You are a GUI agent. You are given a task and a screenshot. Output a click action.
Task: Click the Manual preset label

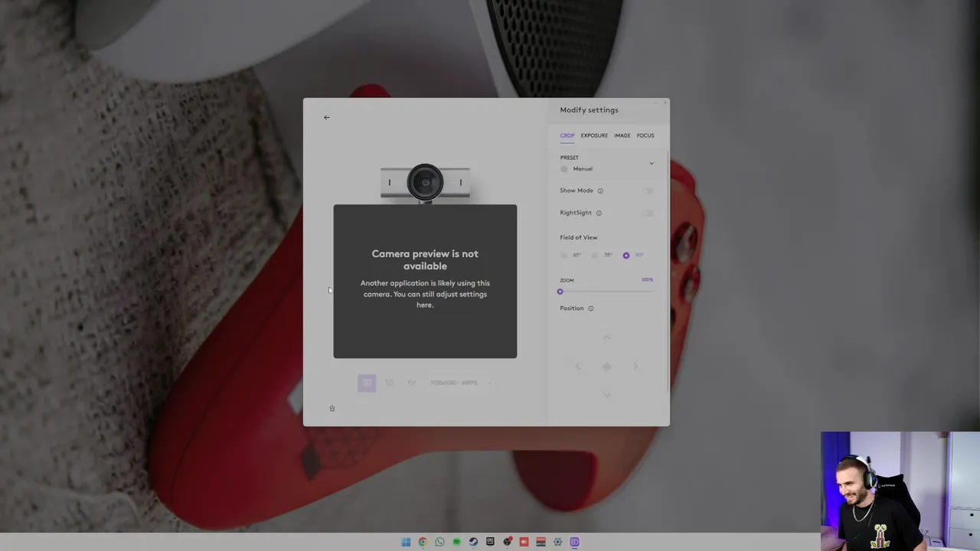(583, 169)
